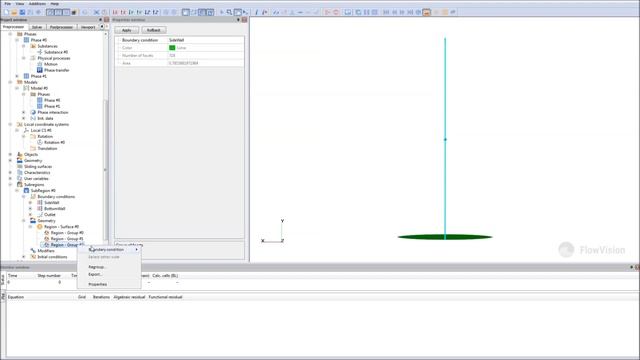The height and width of the screenshot is (360, 640).
Task: Click the Functional residual column header
Action: [165, 297]
